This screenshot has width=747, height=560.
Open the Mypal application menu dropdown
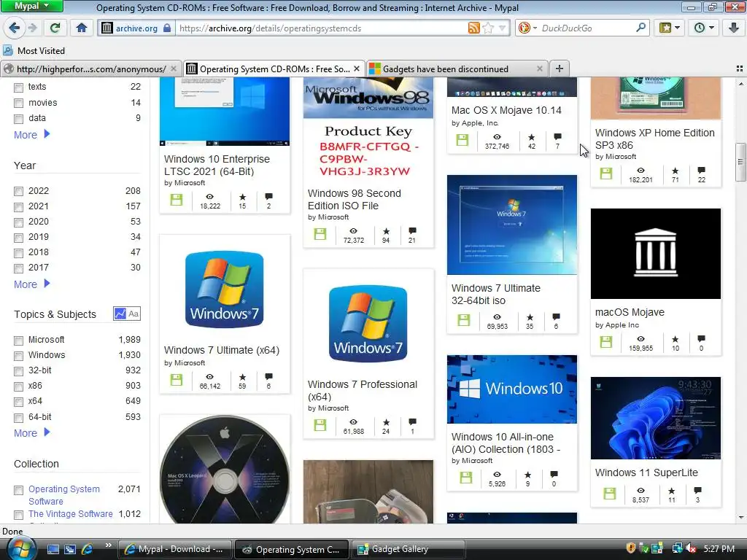(31, 6)
